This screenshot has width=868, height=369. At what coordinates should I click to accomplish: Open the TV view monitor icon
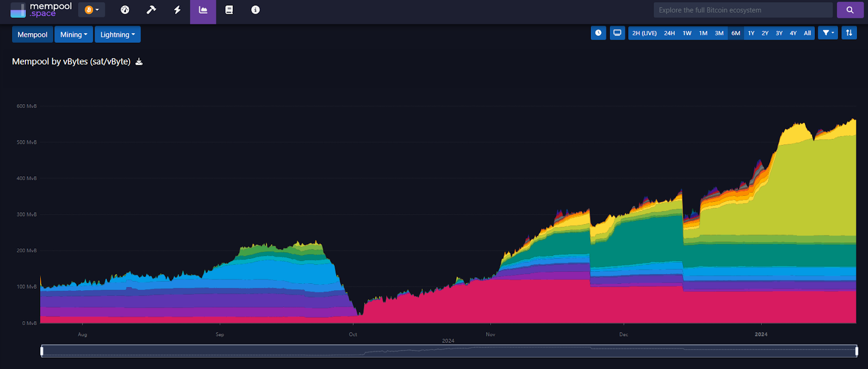(617, 33)
